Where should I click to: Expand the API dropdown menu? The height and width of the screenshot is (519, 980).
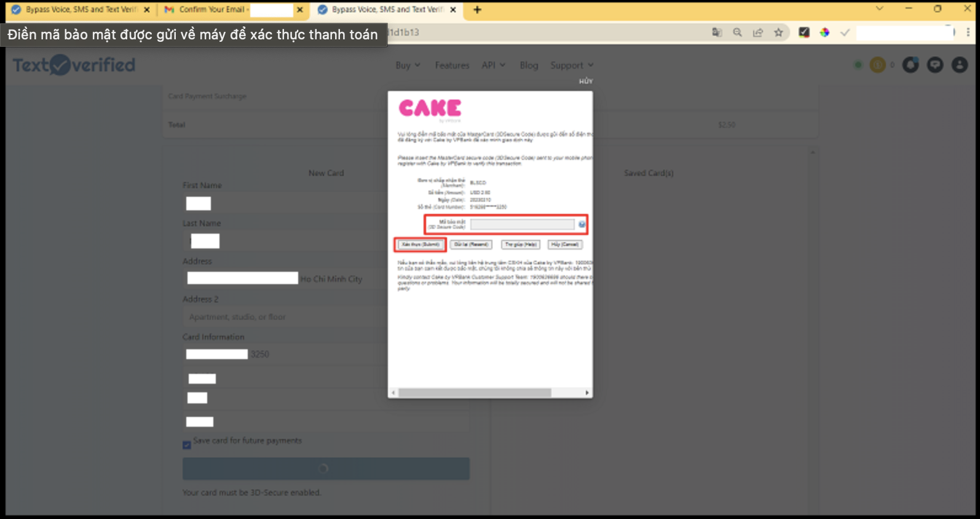[x=493, y=65]
